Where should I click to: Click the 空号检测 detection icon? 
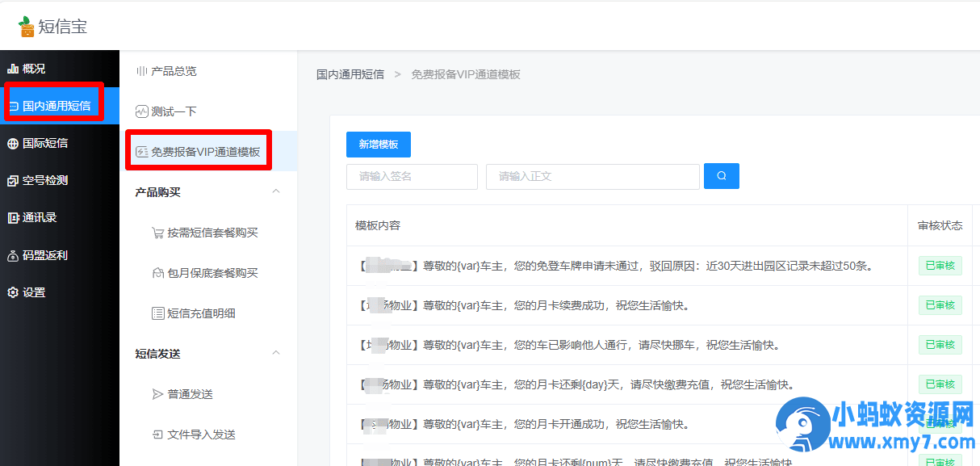(x=12, y=180)
